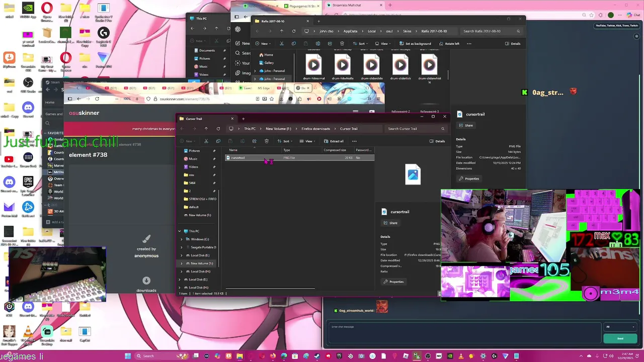This screenshot has width=644, height=362.
Task: Open Sort dropdown in Rafis 2017-08-10 toolbar
Action: pyautogui.click(x=360, y=44)
